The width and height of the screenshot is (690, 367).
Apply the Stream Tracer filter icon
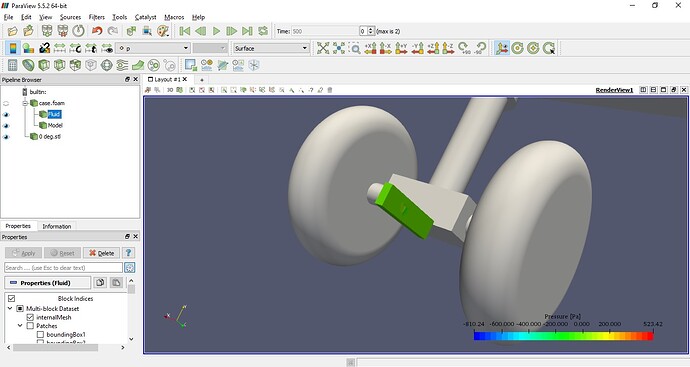tap(122, 65)
